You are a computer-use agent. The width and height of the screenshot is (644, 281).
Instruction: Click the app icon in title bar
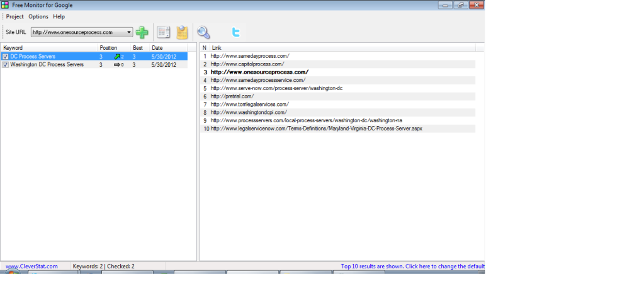tap(5, 5)
